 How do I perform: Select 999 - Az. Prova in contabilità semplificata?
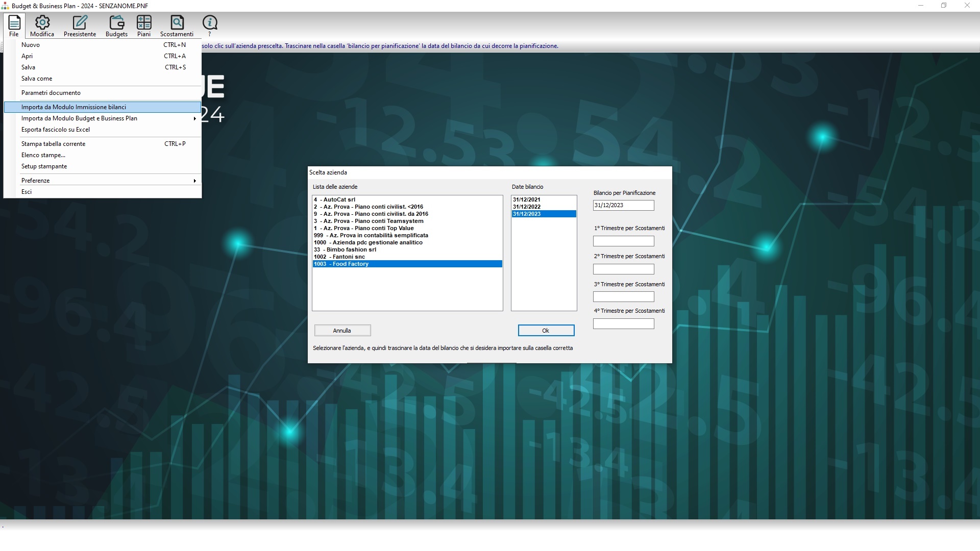tap(407, 235)
